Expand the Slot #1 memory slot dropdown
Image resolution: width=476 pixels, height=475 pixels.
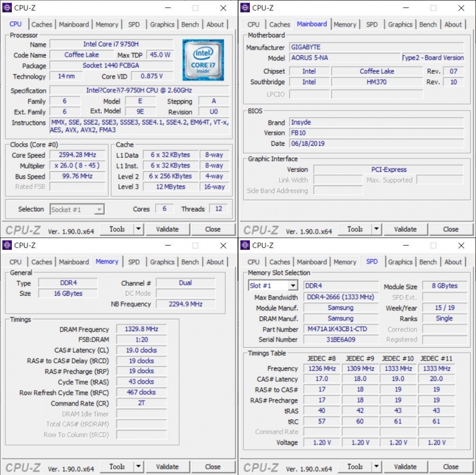pos(293,285)
